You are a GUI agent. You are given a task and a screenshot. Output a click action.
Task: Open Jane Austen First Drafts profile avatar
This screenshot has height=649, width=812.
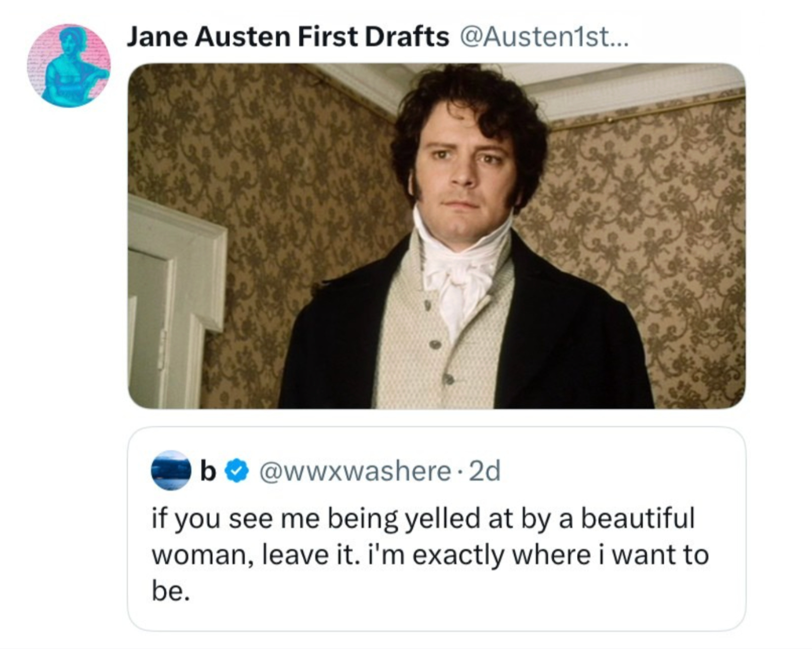point(69,65)
